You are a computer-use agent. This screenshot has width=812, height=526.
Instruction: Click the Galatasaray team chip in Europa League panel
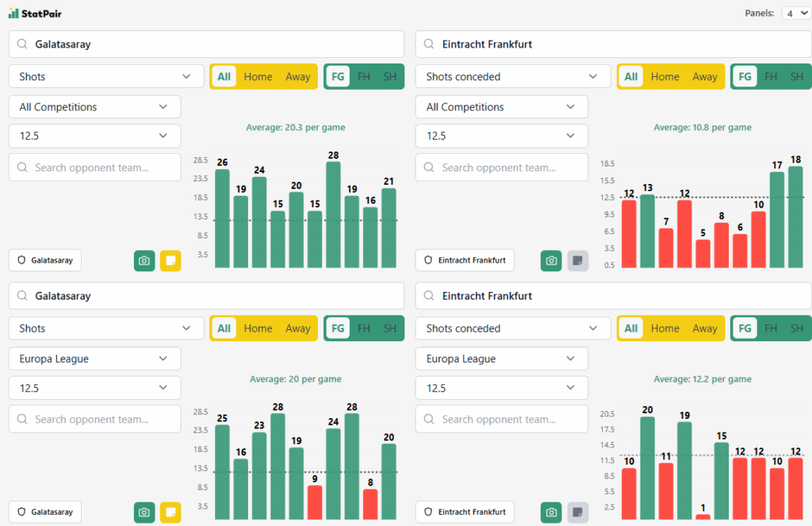tap(45, 512)
